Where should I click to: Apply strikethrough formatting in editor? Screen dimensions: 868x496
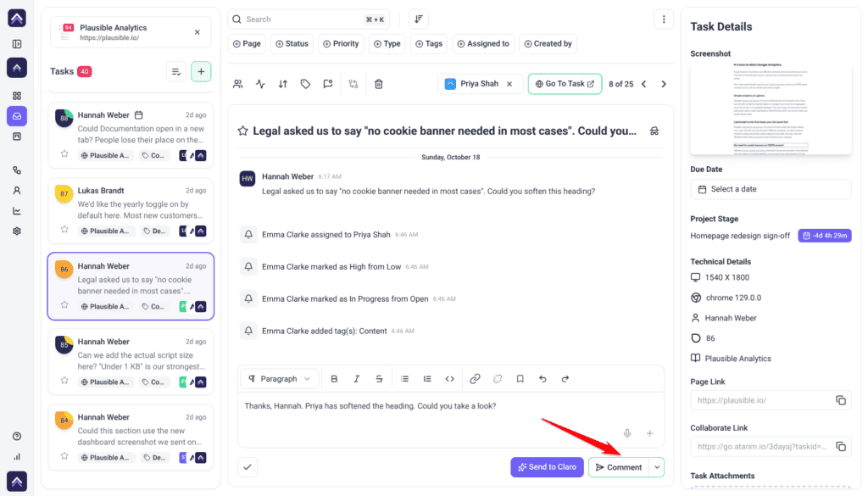click(379, 379)
